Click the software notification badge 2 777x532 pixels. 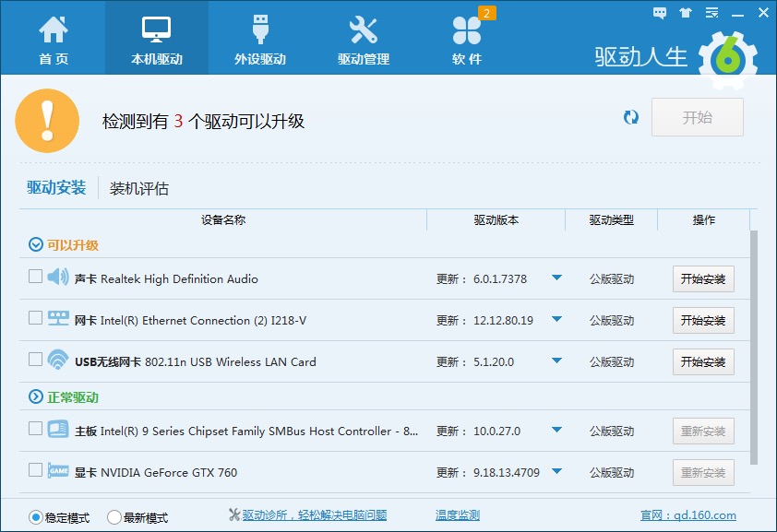click(x=486, y=13)
